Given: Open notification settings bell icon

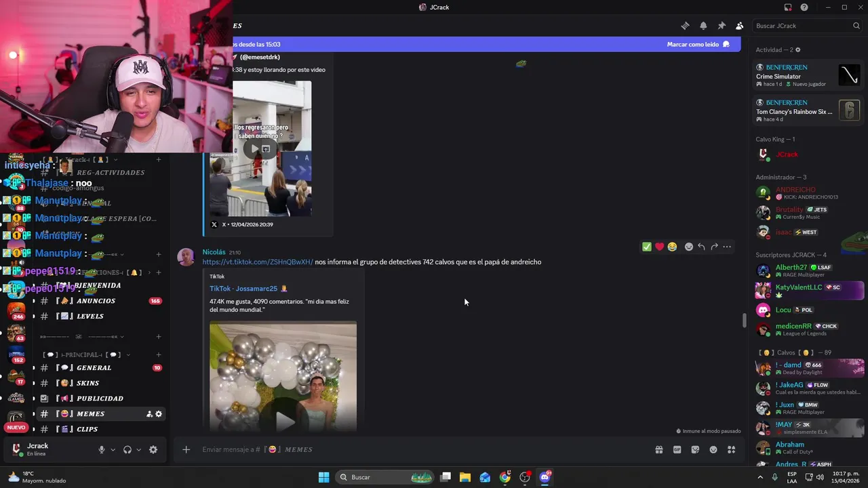Looking at the screenshot, I should (703, 26).
